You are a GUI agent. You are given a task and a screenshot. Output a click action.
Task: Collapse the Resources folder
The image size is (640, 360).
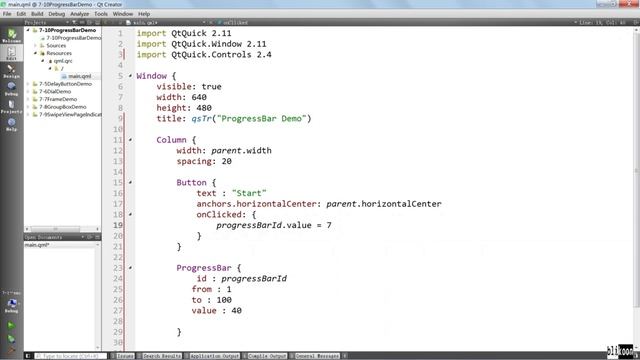point(36,53)
